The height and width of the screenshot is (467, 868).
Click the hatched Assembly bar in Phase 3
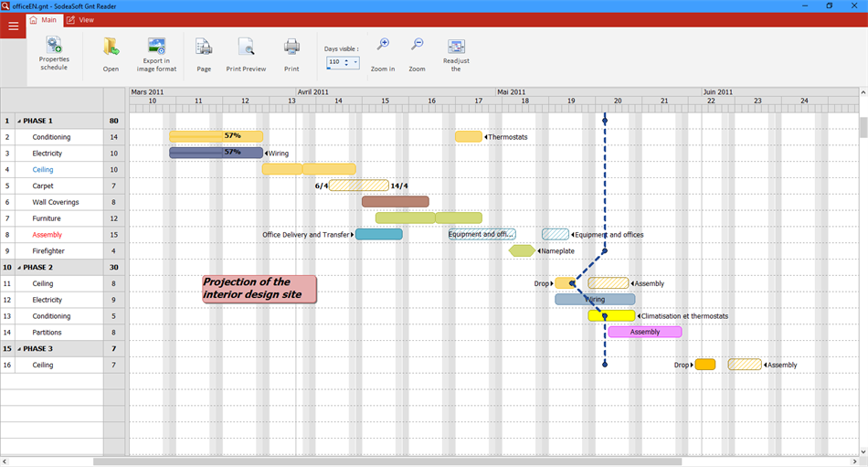(x=745, y=365)
